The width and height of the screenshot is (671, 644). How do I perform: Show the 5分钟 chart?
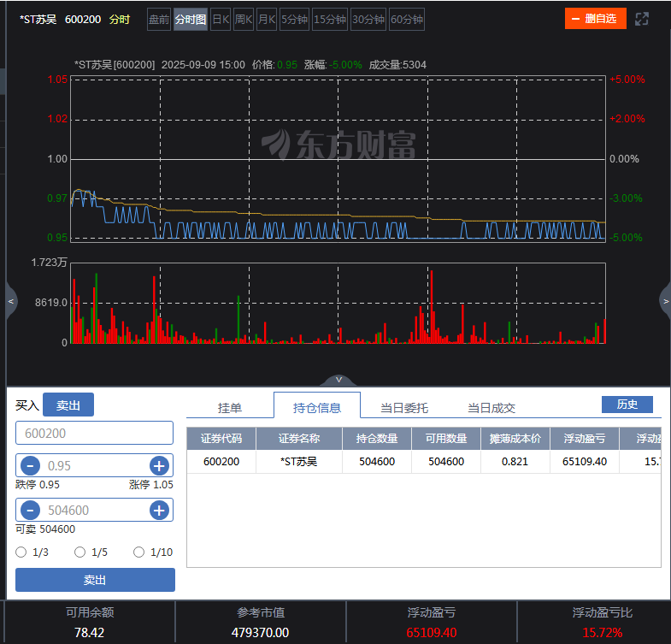(x=294, y=20)
